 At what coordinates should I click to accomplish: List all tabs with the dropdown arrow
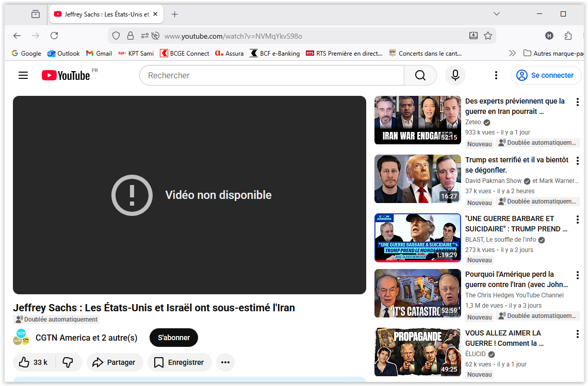[496, 14]
